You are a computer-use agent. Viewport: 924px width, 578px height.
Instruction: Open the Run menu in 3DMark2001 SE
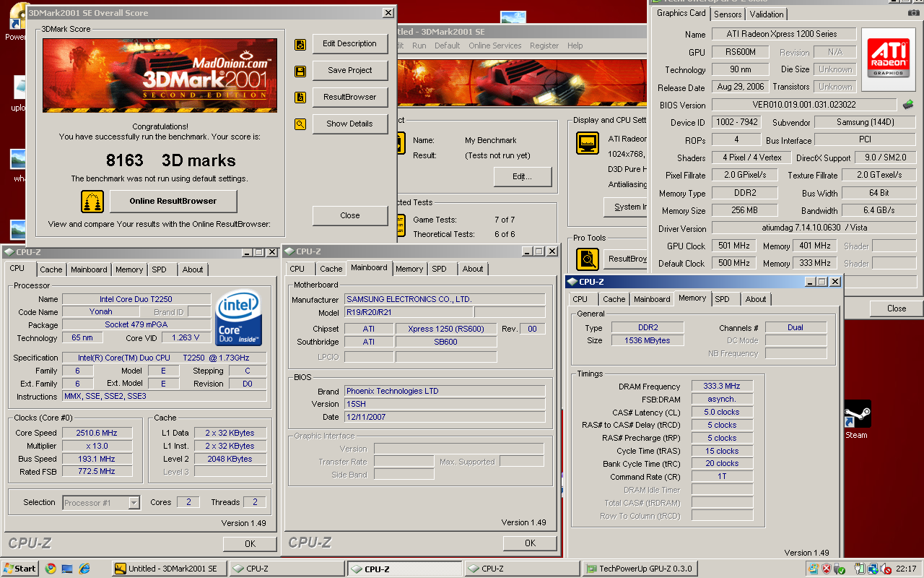[x=419, y=46]
